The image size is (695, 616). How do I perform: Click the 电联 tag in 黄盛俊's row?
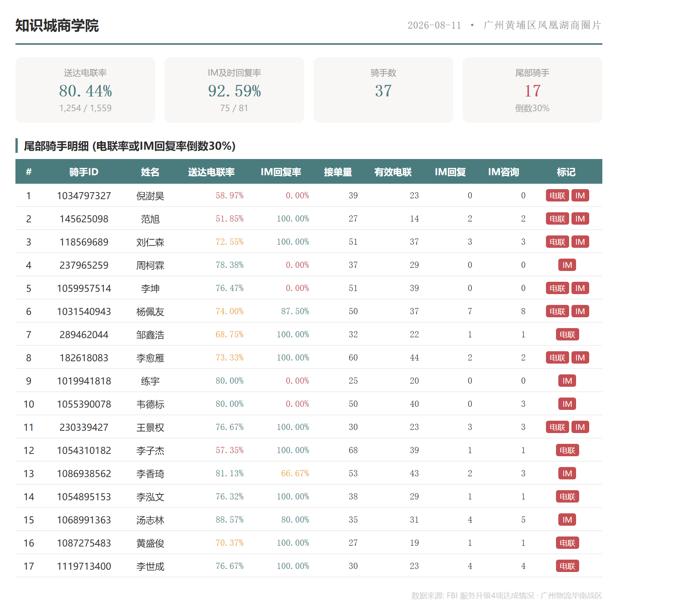point(567,543)
